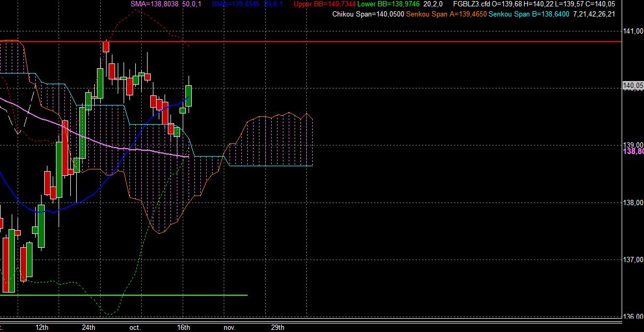Click the Chikou Span=140,0500 label
644x332 pixels.
368,14
